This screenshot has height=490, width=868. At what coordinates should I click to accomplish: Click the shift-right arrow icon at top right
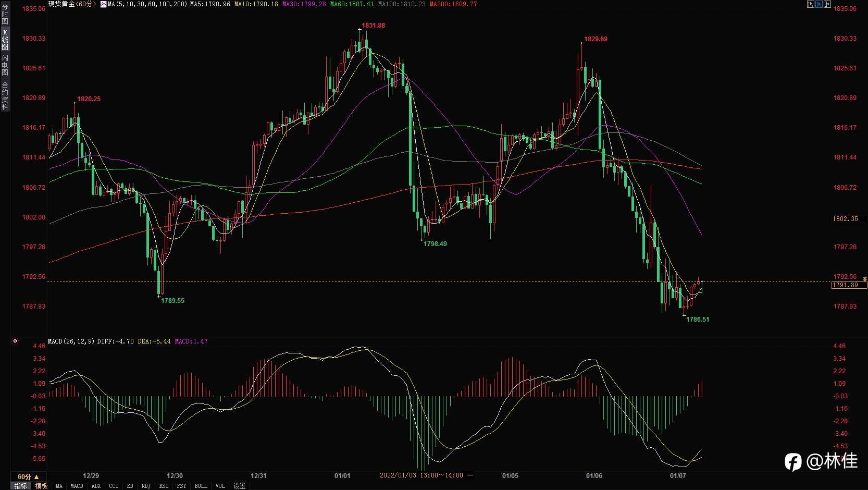(827, 4)
